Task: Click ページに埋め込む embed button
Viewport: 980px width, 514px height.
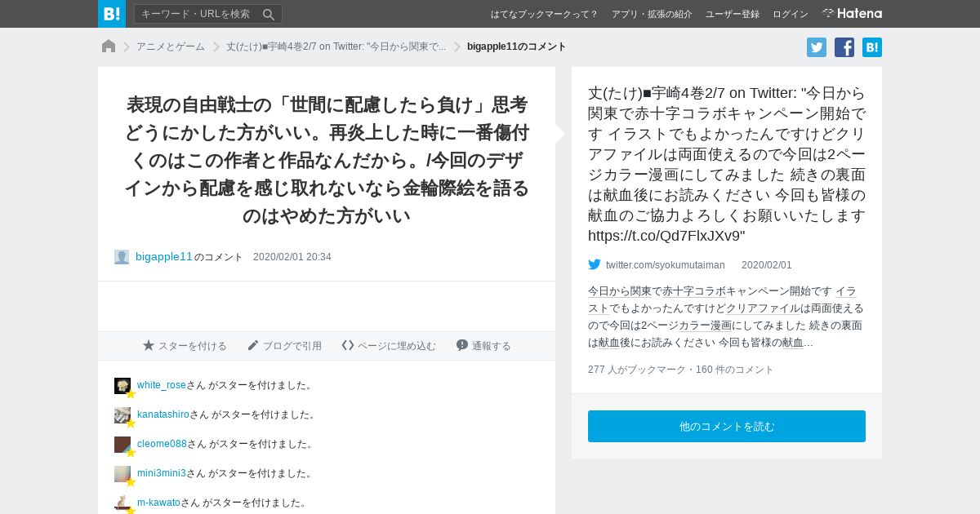Action: (389, 346)
